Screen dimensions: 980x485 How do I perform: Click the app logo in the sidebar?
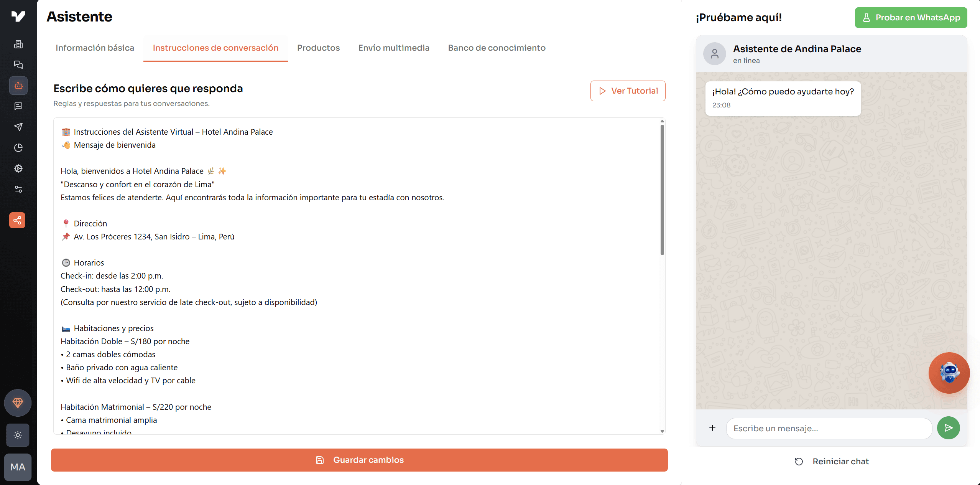click(18, 16)
